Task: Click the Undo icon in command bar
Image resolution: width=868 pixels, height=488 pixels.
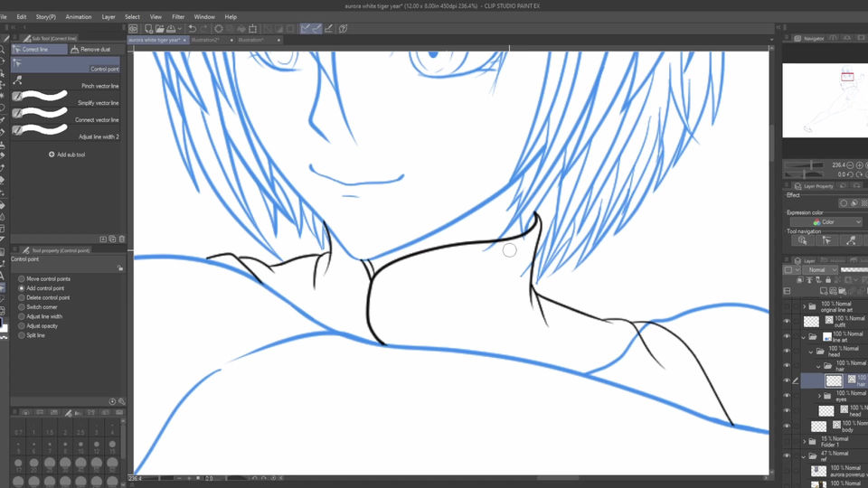Action: click(192, 29)
